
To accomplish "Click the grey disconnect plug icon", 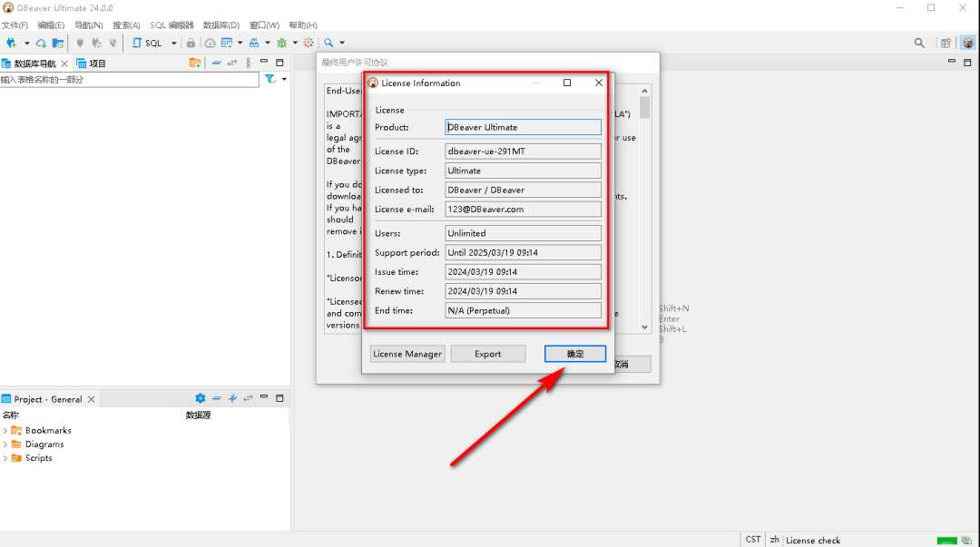I will pos(113,44).
